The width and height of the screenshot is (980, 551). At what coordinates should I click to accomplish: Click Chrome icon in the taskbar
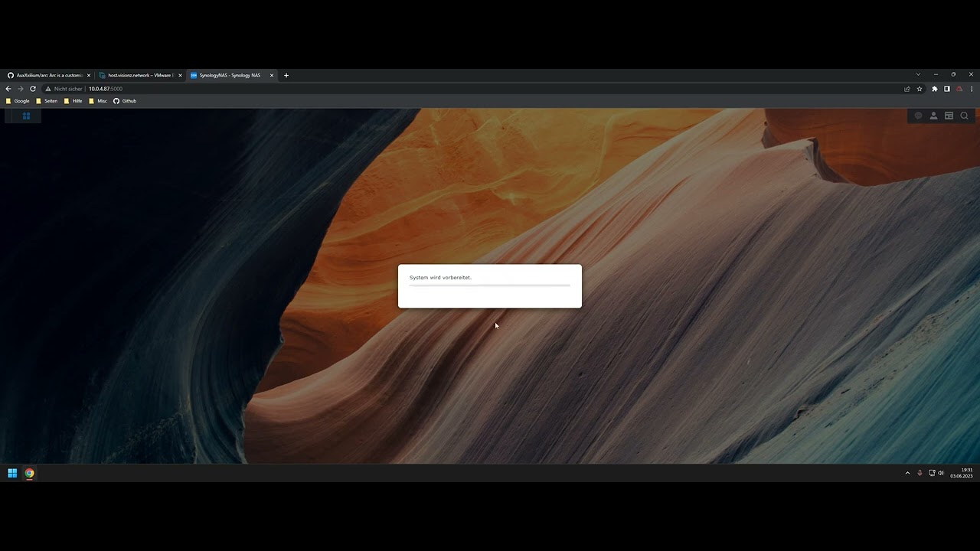pyautogui.click(x=29, y=473)
